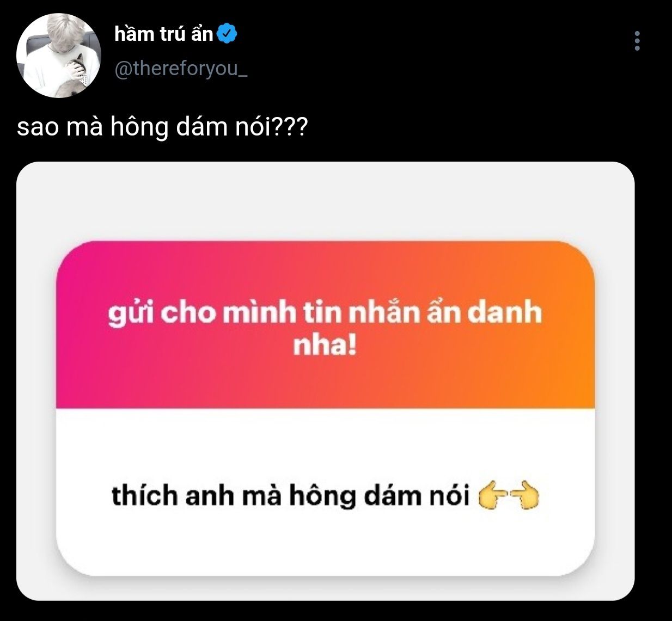Image resolution: width=672 pixels, height=621 pixels.
Task: Click the @thereforyou_ handle
Action: click(x=181, y=69)
